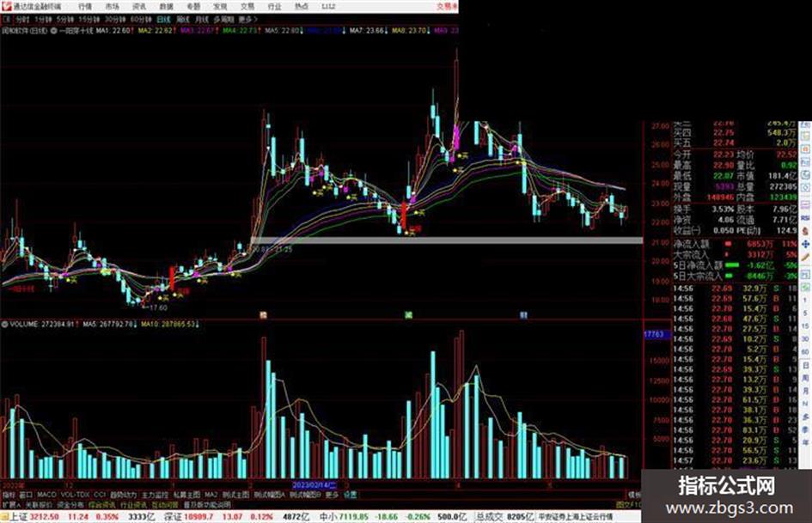The height and width of the screenshot is (523, 812).
Task: Open the 市场 menu
Action: (113, 7)
